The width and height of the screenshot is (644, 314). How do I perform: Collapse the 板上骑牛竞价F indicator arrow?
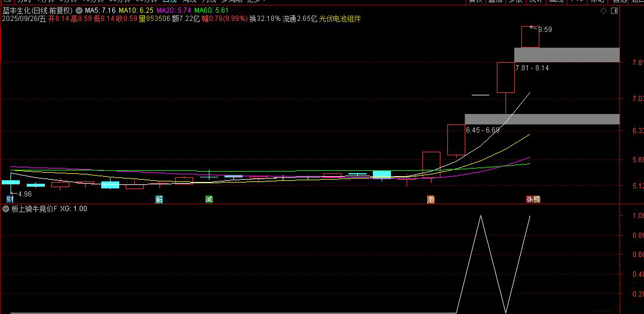pos(6,209)
